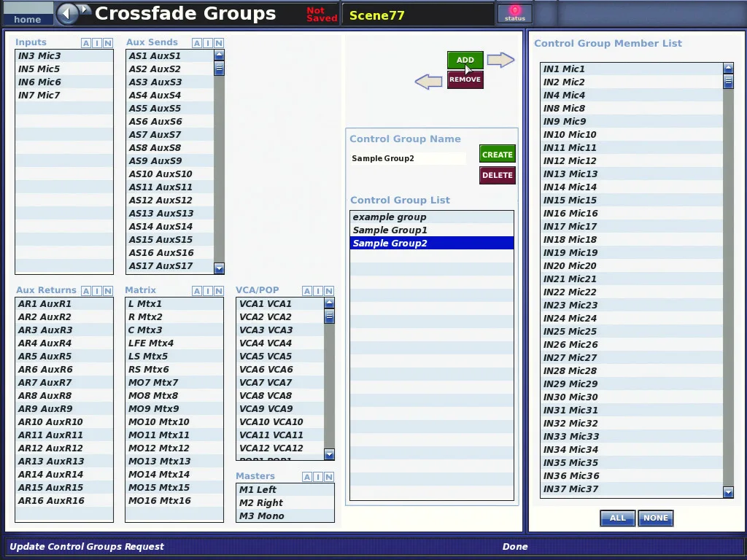The height and width of the screenshot is (560, 747).
Task: Click VCA/POP list scroll-up arrow
Action: tap(329, 303)
